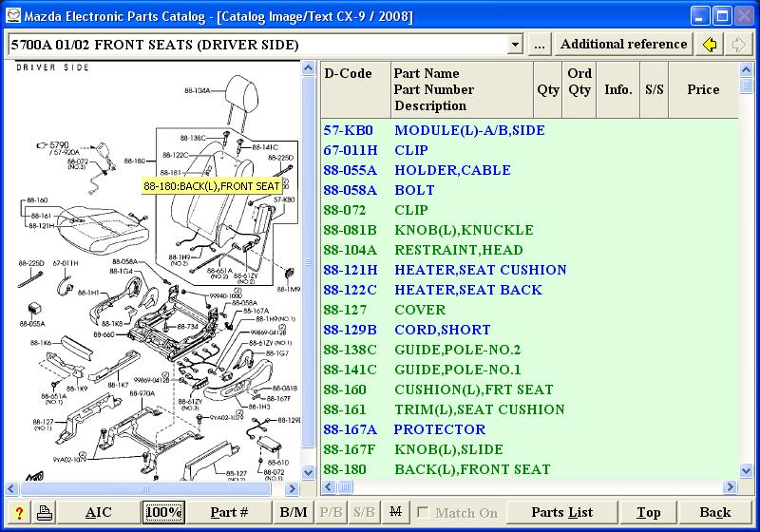Click diagram scroll down arrow
Image resolution: width=760 pixels, height=532 pixels.
(x=308, y=472)
